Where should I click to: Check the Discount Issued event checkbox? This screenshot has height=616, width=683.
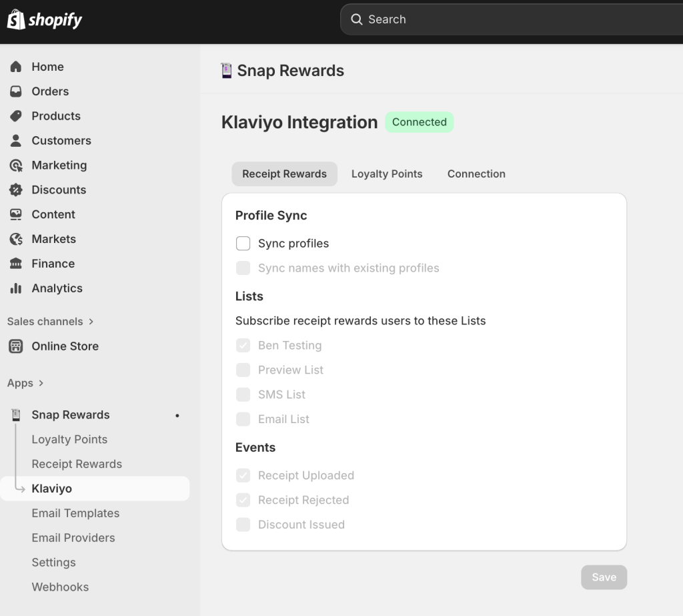[243, 525]
